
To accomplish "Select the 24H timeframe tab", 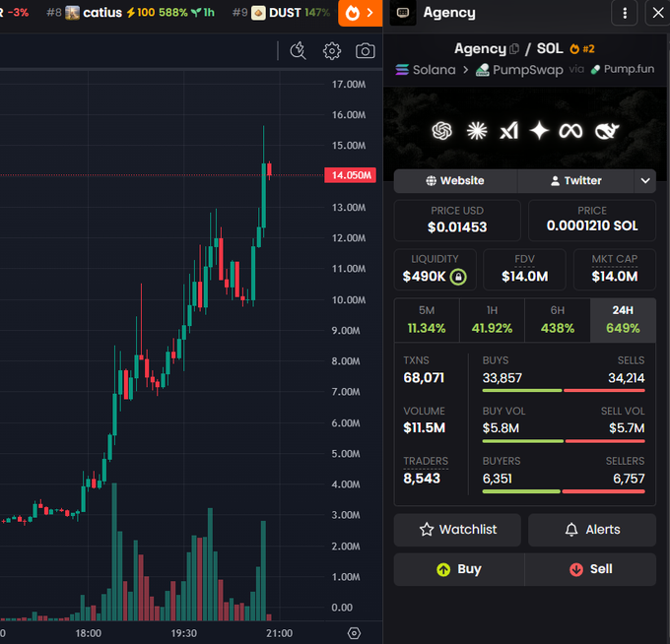I will pos(623,320).
